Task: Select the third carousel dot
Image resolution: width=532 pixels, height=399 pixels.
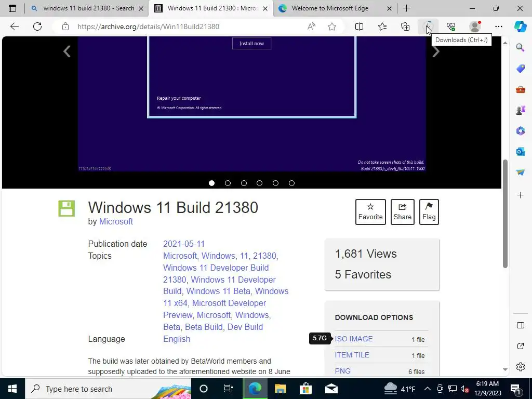Action: click(244, 183)
